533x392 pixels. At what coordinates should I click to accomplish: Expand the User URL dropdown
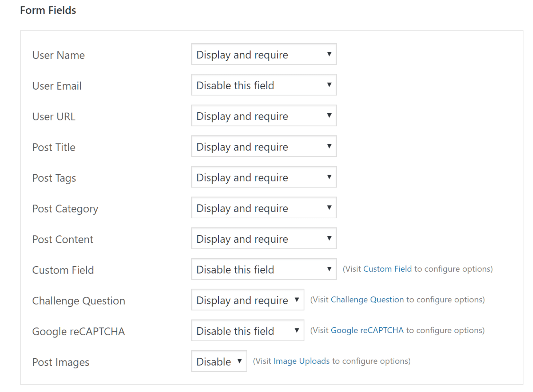click(x=264, y=116)
